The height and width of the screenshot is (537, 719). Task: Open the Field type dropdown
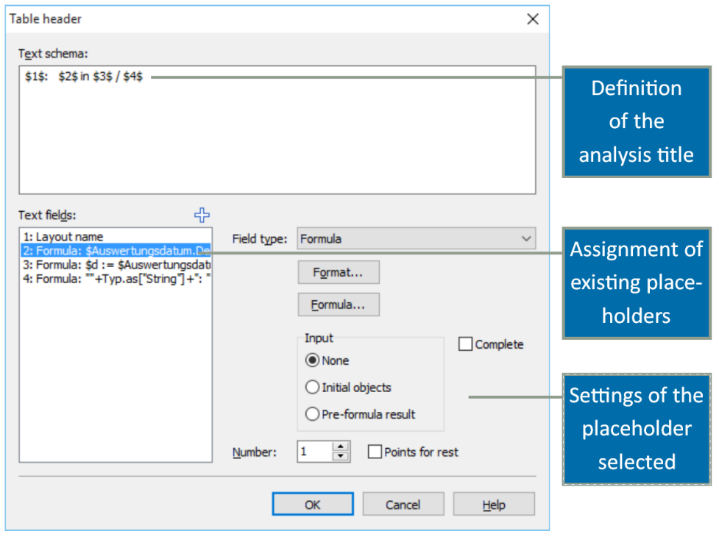[416, 239]
